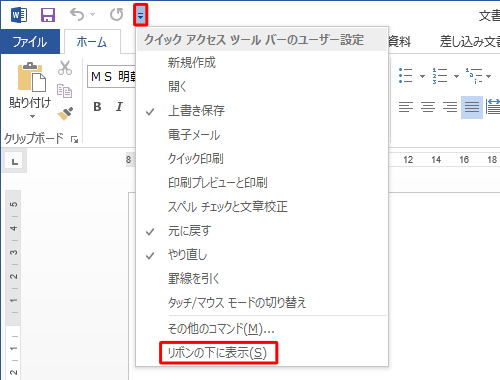Uncheck やり直し in the toolbar menu

pos(262,255)
